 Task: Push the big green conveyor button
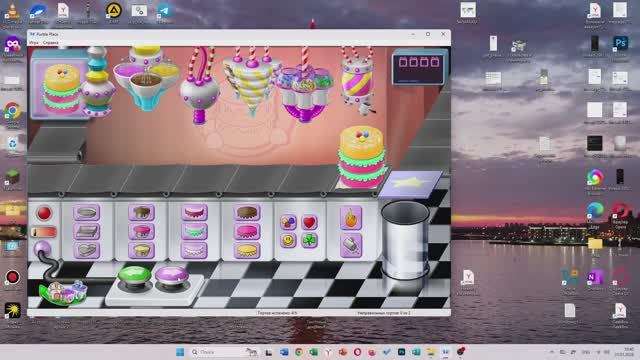click(x=134, y=276)
